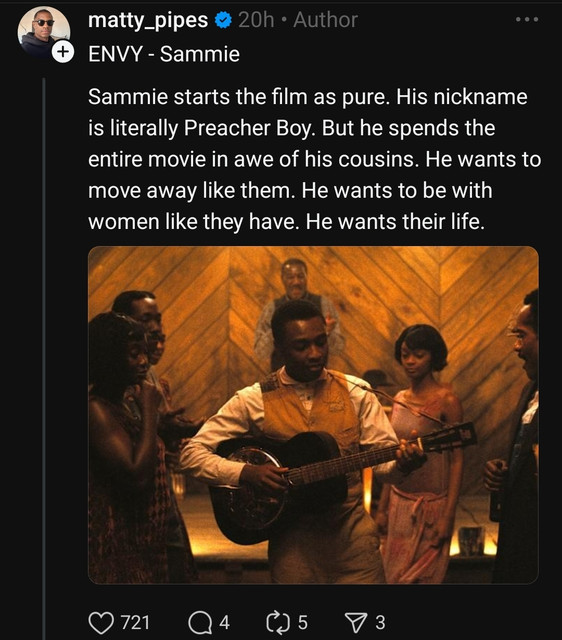Viewport: 562px width, 640px height.
Task: Follow matty_pipes with the plus badge
Action: (62, 52)
